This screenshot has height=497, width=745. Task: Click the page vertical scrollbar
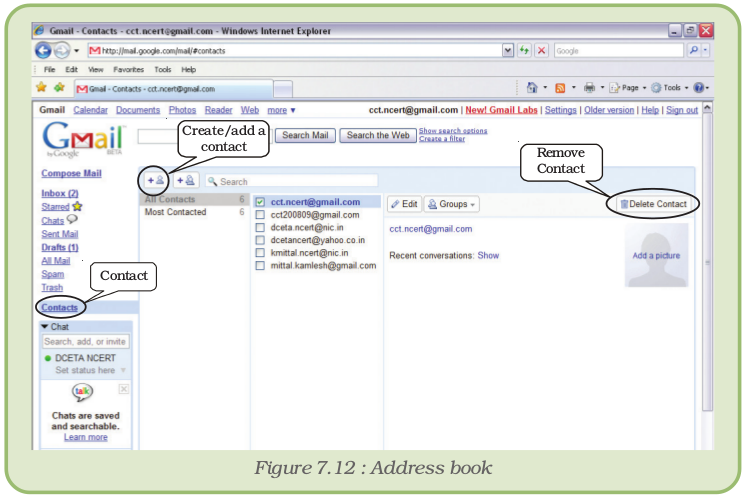tap(707, 261)
